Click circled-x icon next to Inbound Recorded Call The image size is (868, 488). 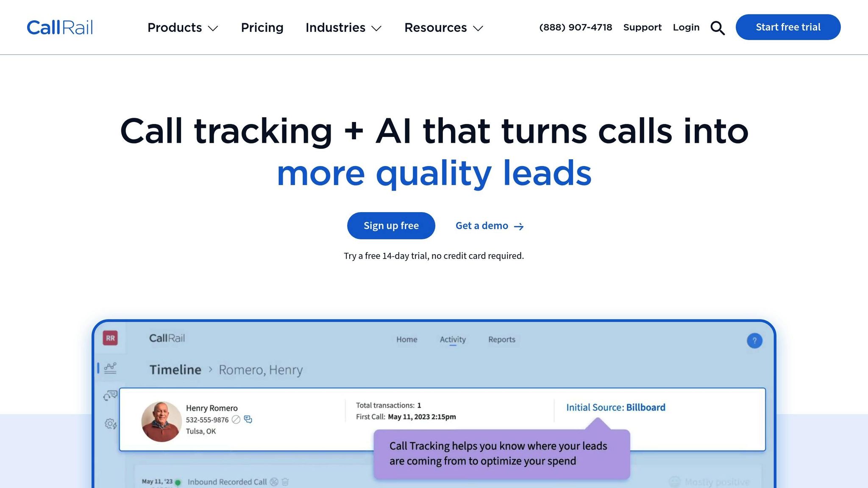point(274,482)
